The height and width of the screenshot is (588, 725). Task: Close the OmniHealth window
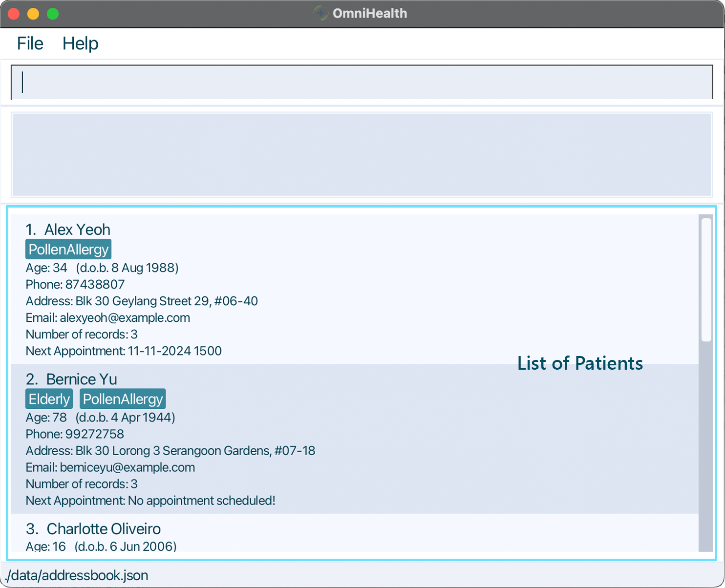[x=14, y=14]
